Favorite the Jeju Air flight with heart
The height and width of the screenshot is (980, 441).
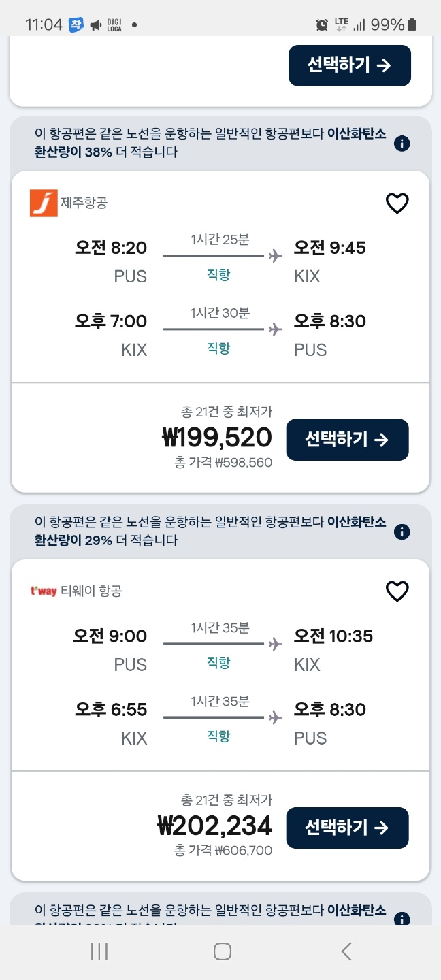point(397,203)
